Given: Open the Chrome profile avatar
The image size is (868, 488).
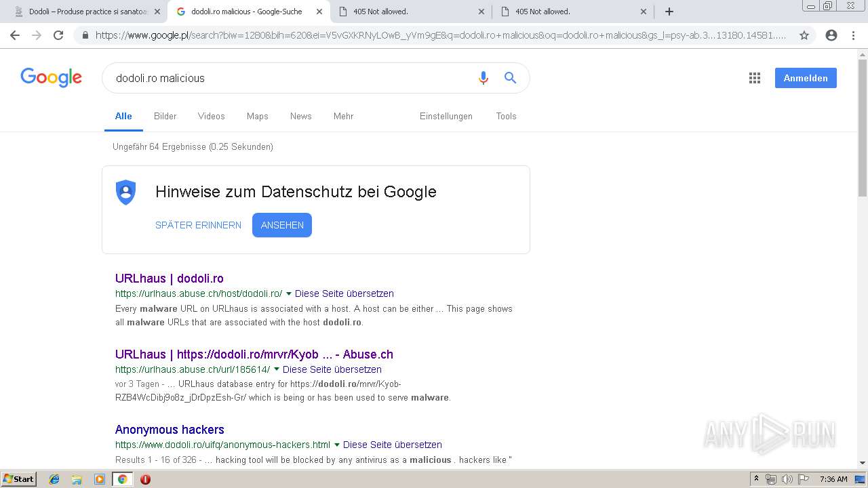Looking at the screenshot, I should [831, 35].
